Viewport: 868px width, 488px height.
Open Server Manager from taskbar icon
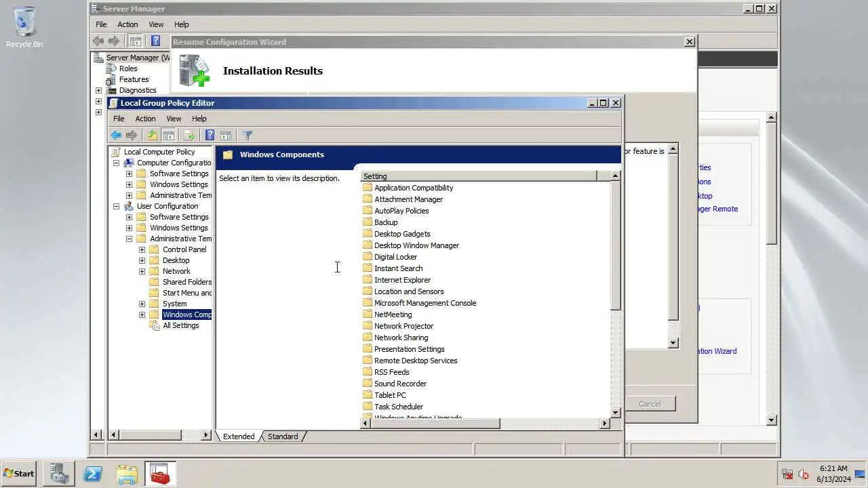pos(59,474)
